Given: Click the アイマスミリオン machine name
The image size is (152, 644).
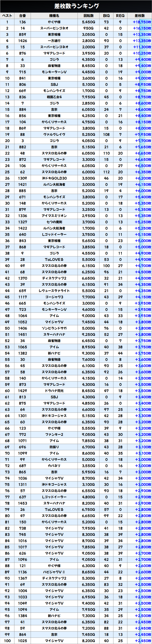Looking at the screenshot, I should pos(54,216).
